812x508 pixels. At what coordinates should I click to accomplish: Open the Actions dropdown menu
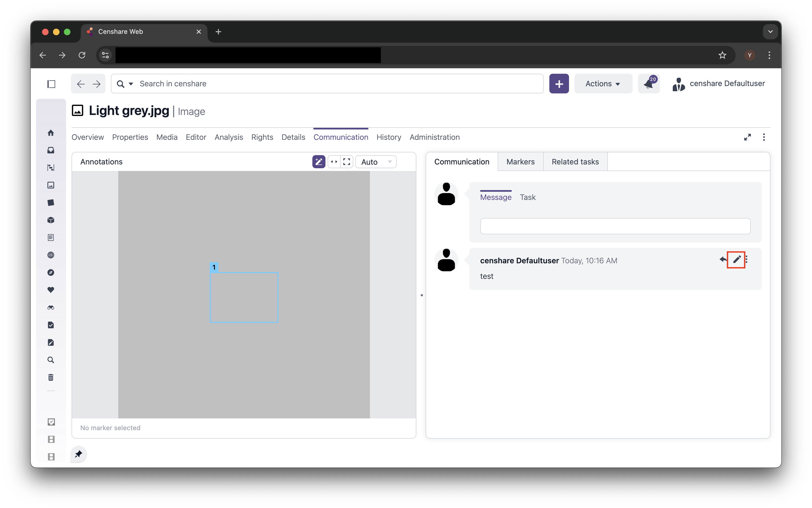pos(603,83)
